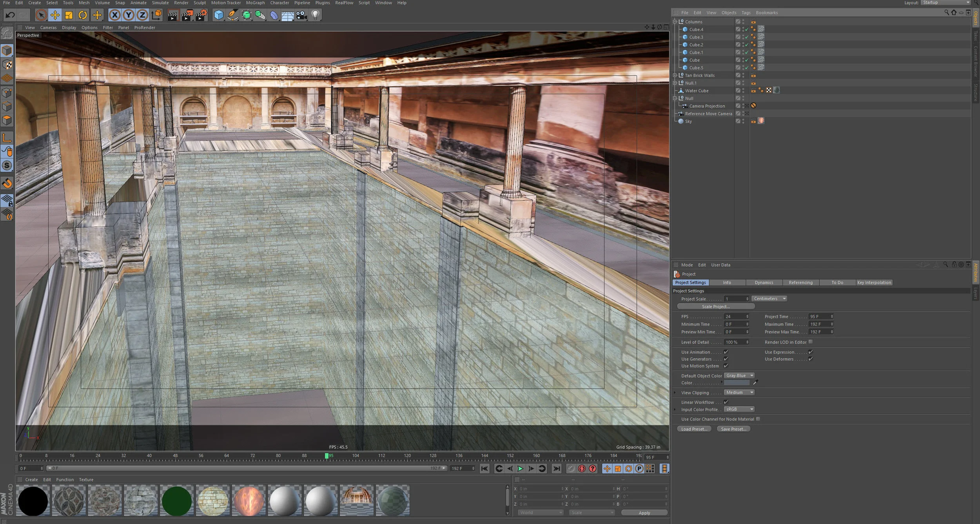This screenshot has width=980, height=524.
Task: Click the Save Preset button
Action: (733, 429)
